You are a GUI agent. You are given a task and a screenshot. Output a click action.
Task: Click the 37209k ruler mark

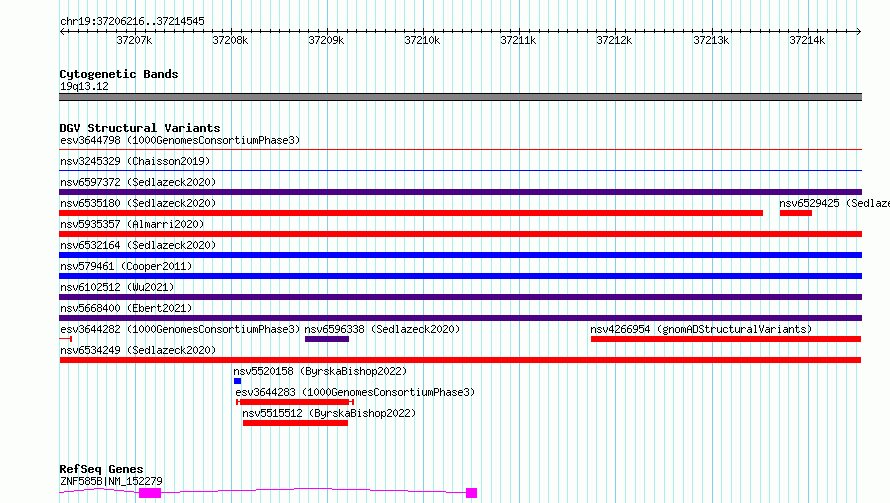[326, 40]
